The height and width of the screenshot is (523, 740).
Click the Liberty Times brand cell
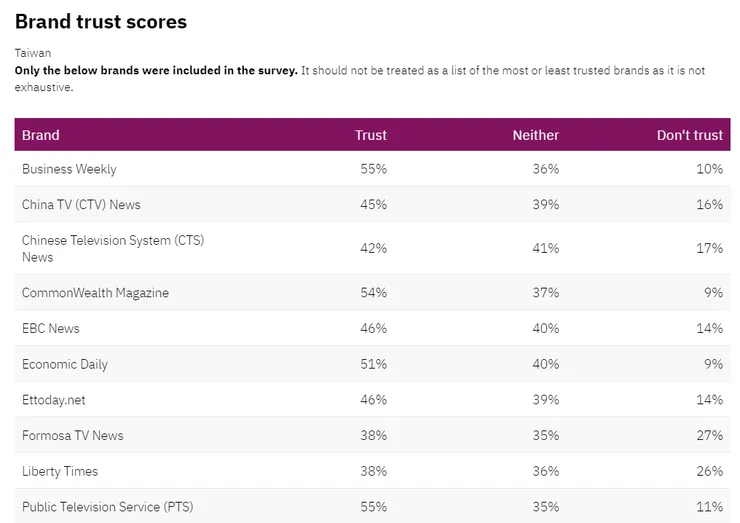[x=60, y=471]
